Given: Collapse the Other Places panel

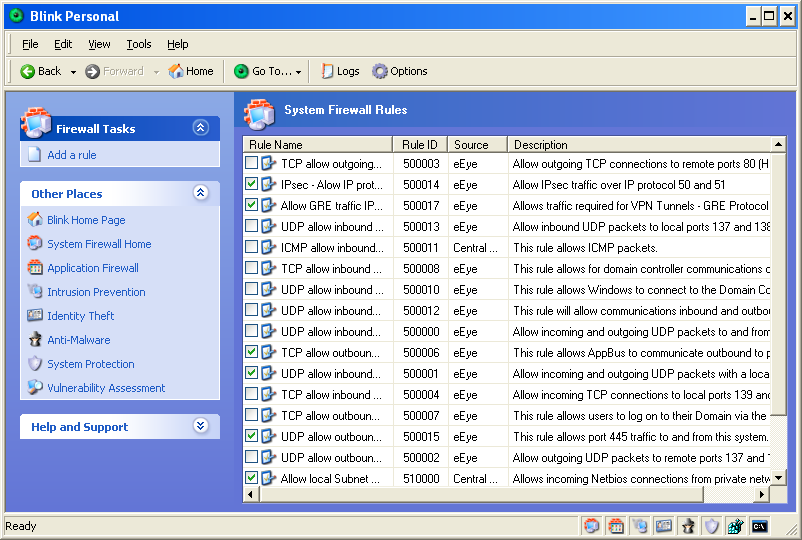Looking at the screenshot, I should (x=200, y=193).
